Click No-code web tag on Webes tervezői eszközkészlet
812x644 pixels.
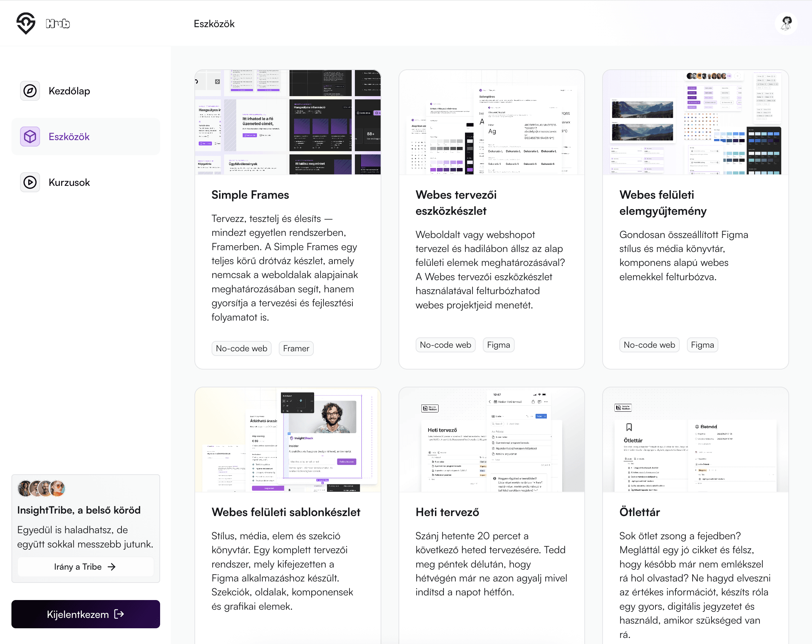446,345
